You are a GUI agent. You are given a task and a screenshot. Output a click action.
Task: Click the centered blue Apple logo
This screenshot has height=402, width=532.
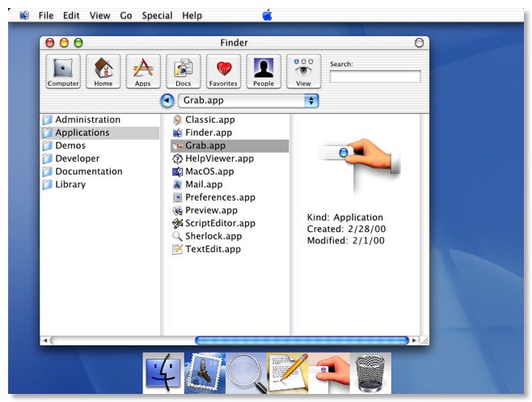pyautogui.click(x=268, y=15)
